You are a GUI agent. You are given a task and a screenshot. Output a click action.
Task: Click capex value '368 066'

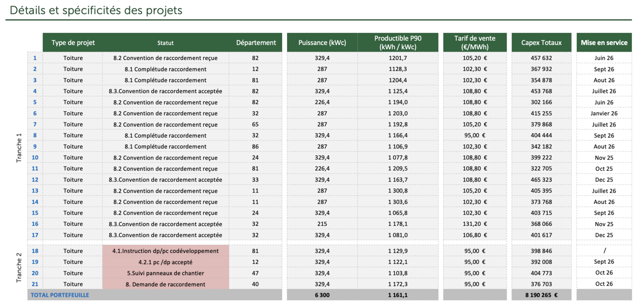(x=541, y=224)
